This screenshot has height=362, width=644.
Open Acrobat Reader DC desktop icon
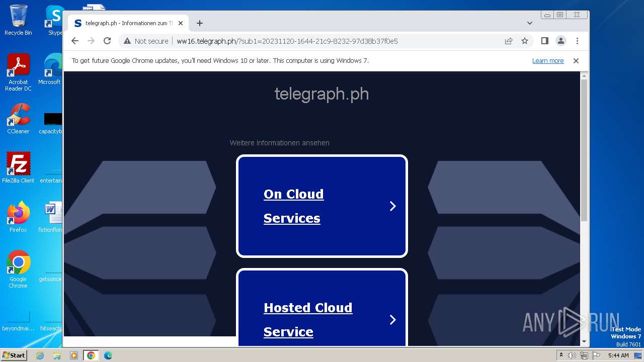point(18,72)
